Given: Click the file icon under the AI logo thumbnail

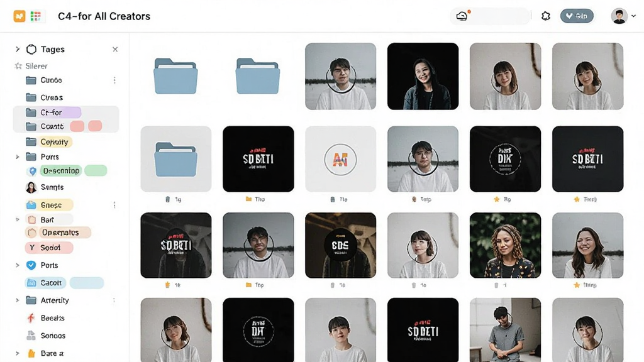Looking at the screenshot, I should (332, 199).
